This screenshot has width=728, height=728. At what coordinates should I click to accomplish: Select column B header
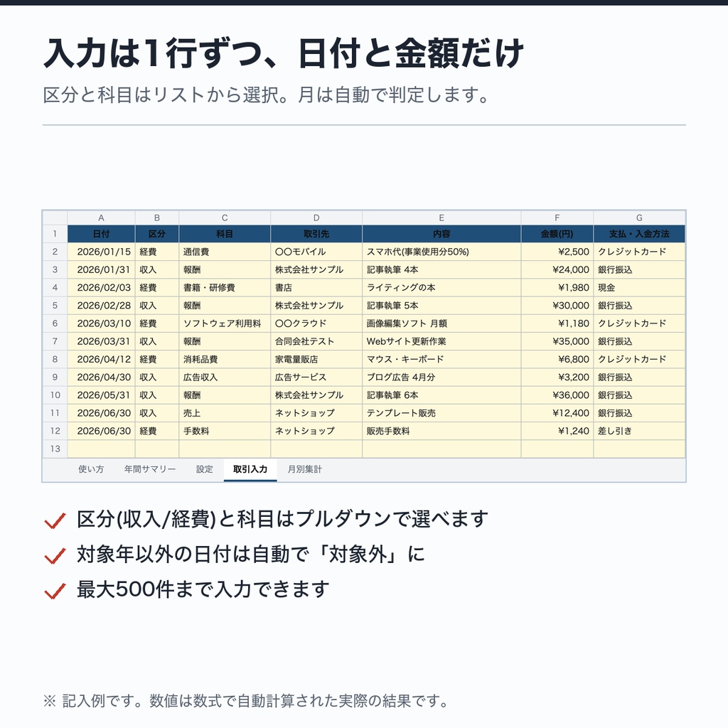(157, 218)
